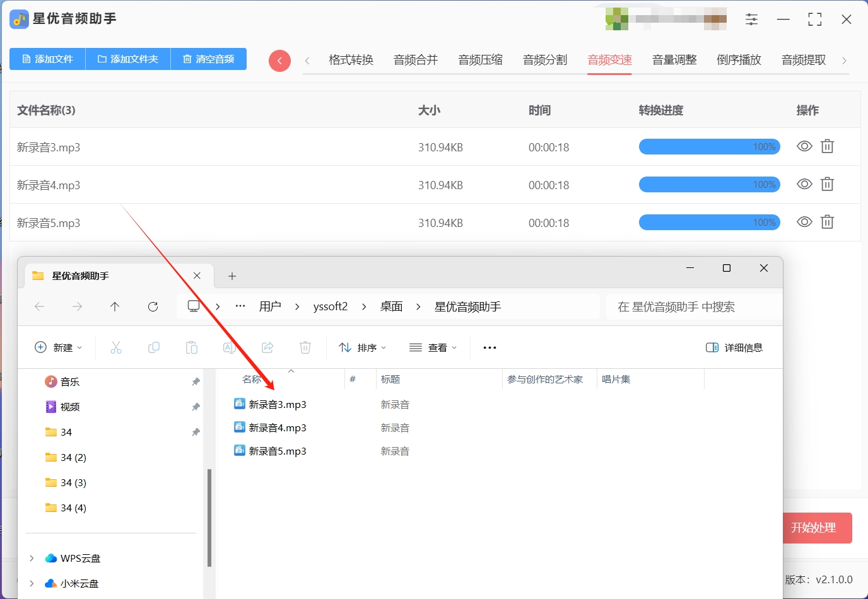Open the 倒序播放 tab
This screenshot has height=599, width=868.
(739, 60)
